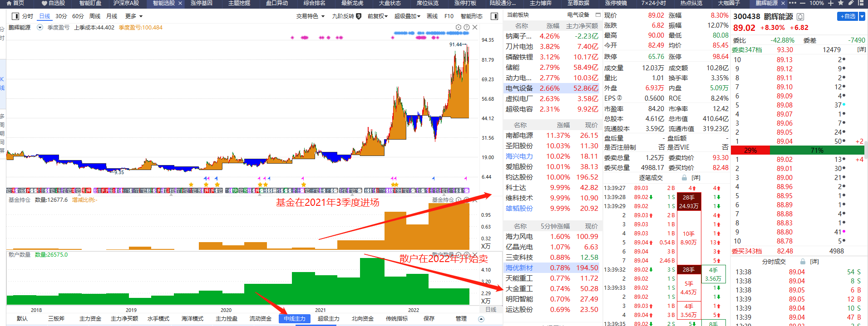Open dropdown arrow next to +自选 button

tap(862, 16)
